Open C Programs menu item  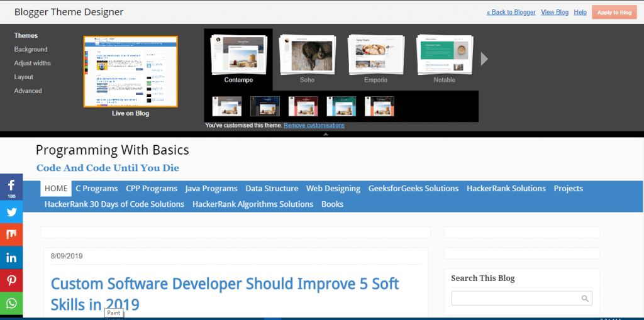pos(97,189)
